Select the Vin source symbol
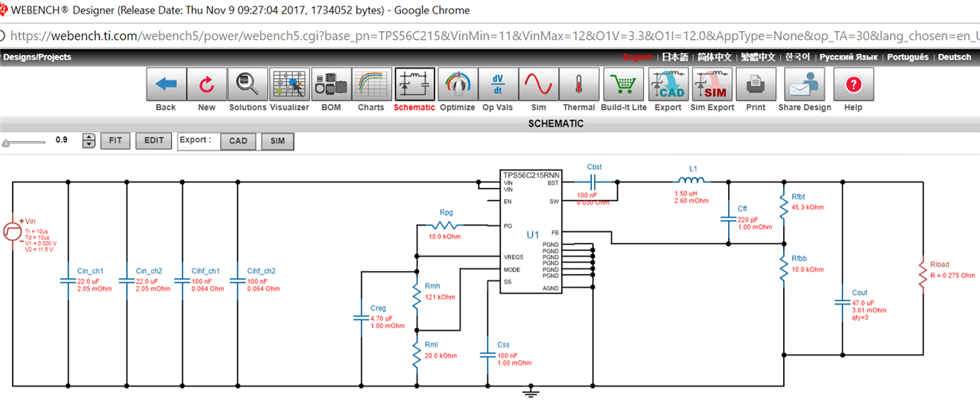 point(13,232)
